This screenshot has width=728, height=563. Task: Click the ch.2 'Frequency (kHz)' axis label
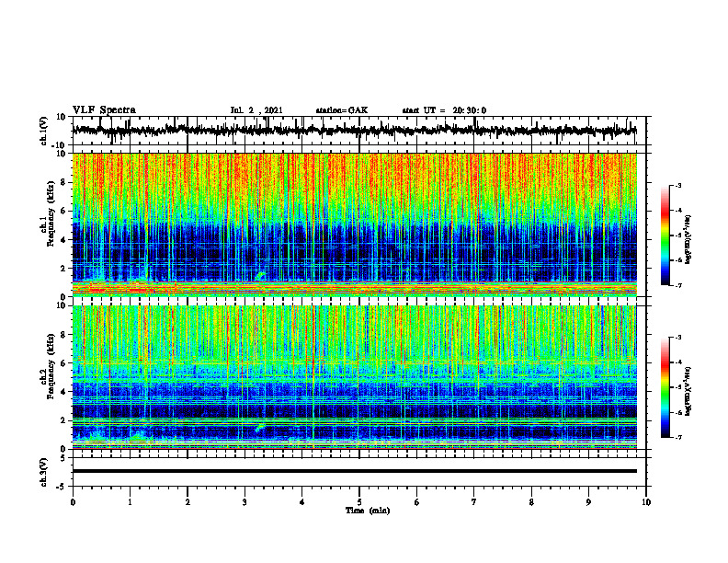[x=51, y=365]
